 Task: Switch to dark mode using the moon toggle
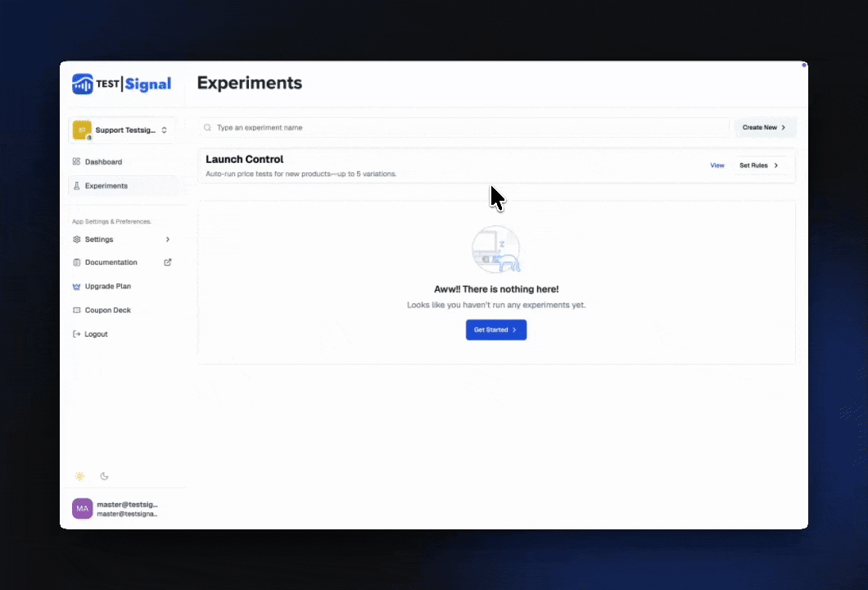104,476
